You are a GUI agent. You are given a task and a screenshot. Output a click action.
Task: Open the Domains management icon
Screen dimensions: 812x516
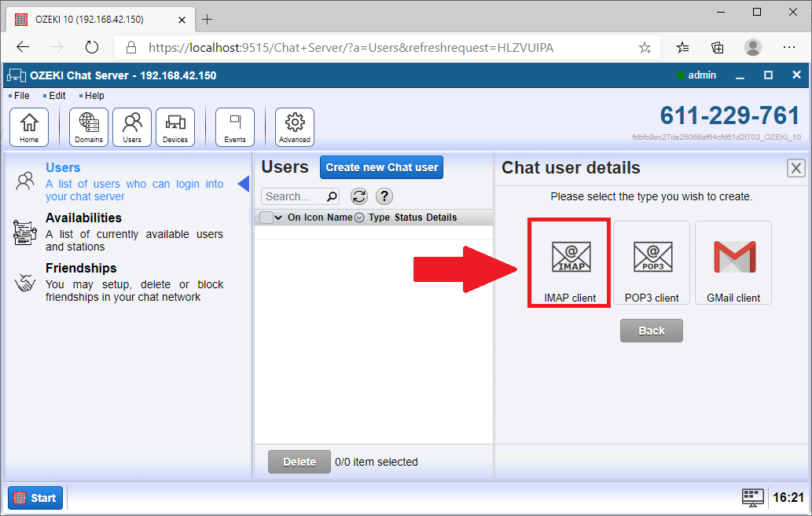click(x=88, y=126)
